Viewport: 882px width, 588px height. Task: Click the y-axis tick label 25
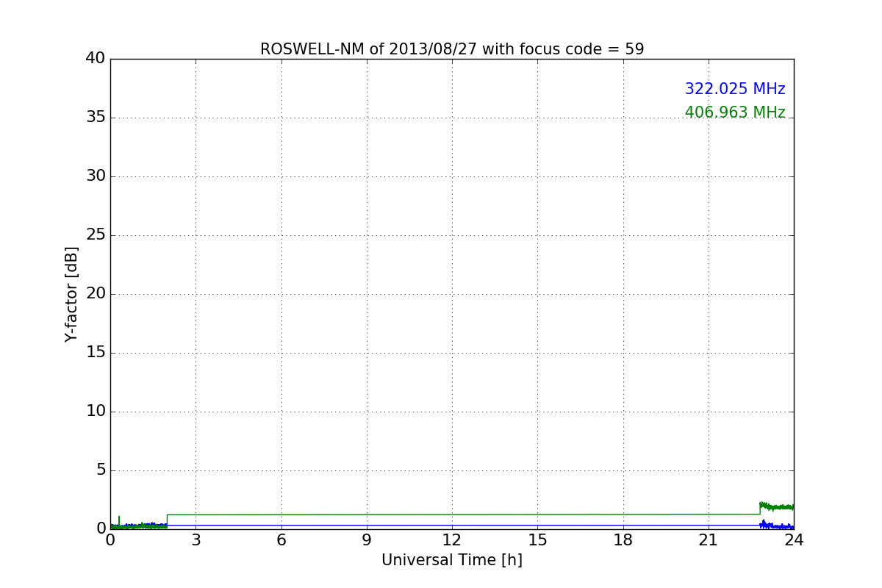[x=96, y=235]
